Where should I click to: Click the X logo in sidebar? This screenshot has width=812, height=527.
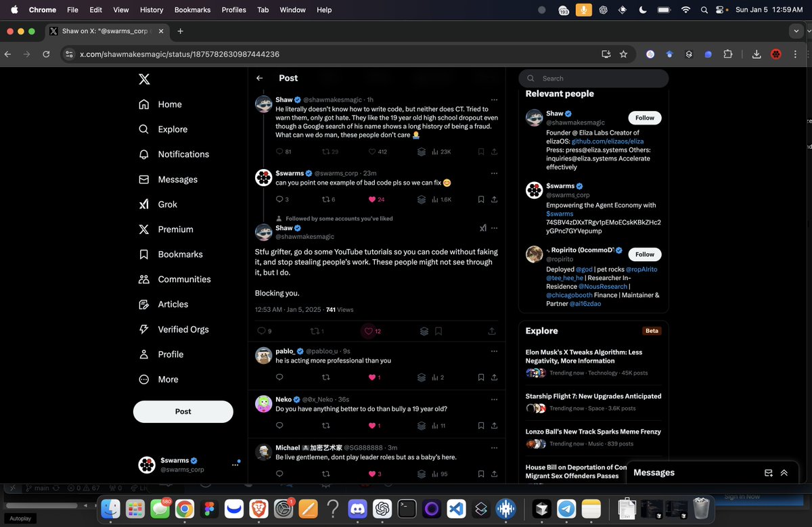pyautogui.click(x=144, y=79)
